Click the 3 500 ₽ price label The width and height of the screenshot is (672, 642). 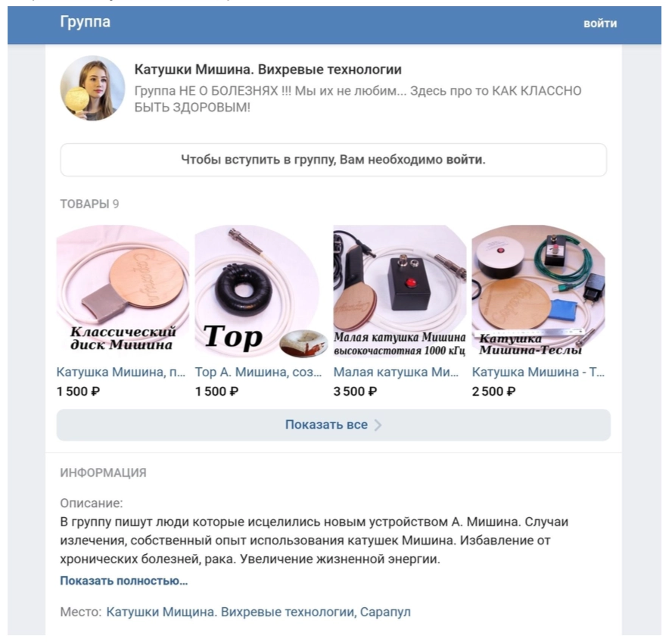pos(356,391)
